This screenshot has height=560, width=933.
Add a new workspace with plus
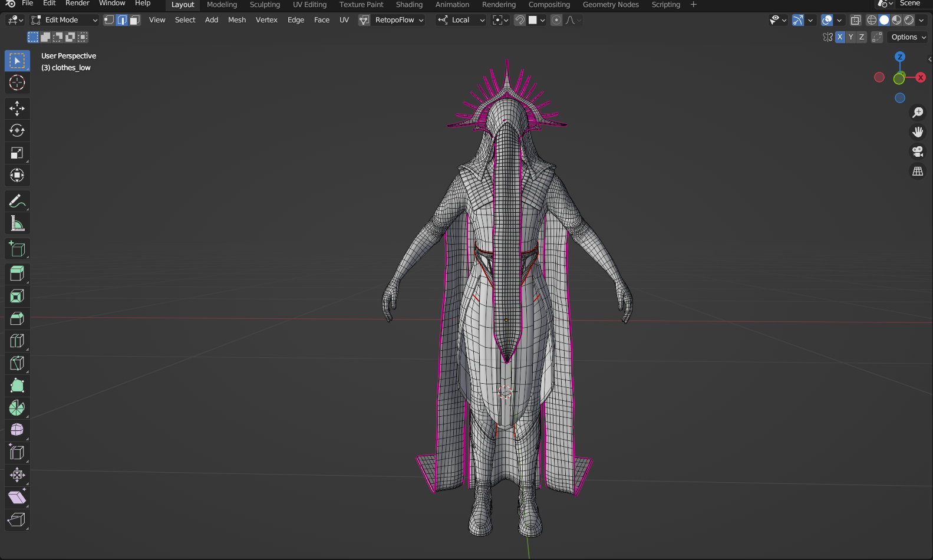694,5
